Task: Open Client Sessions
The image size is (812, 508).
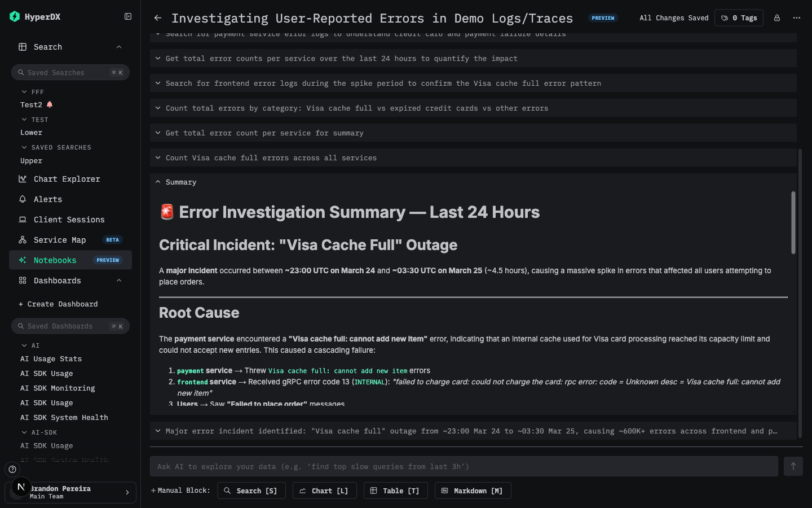Action: click(69, 220)
